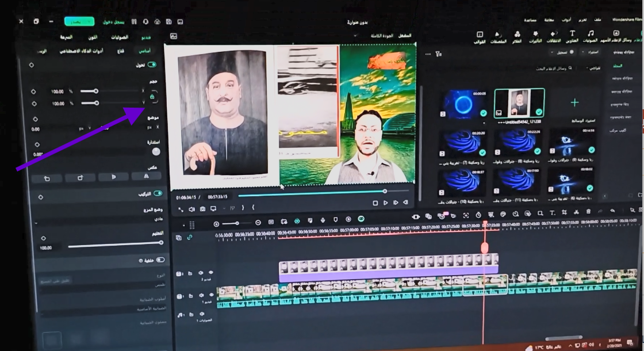Open the green export button dropdown arrow
The height and width of the screenshot is (351, 644).
89,21
